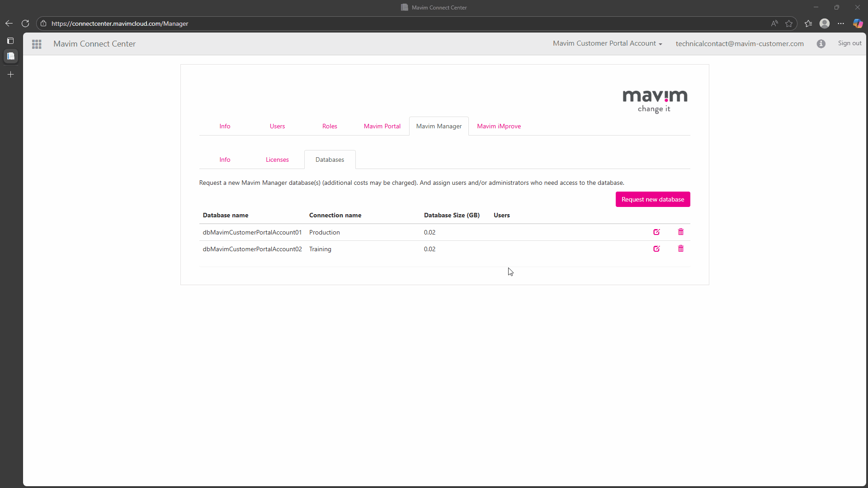Delete the Production database
Viewport: 868px width, 488px height.
(x=681, y=232)
